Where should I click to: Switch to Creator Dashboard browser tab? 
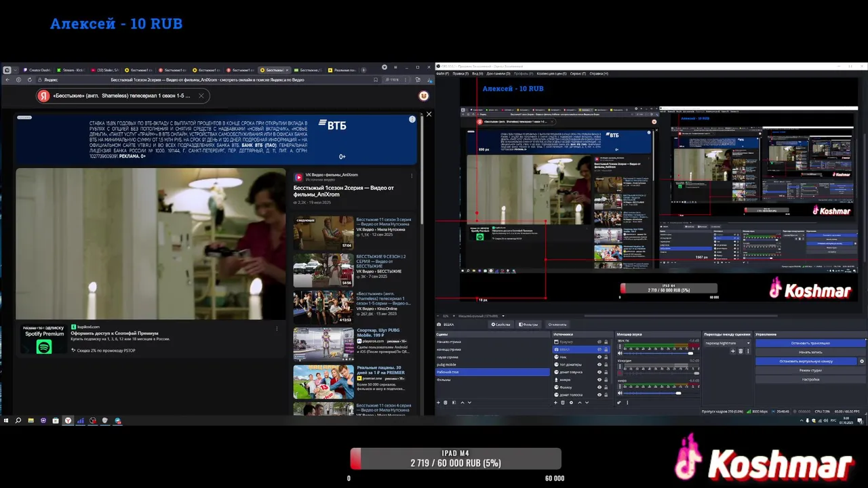pos(37,70)
